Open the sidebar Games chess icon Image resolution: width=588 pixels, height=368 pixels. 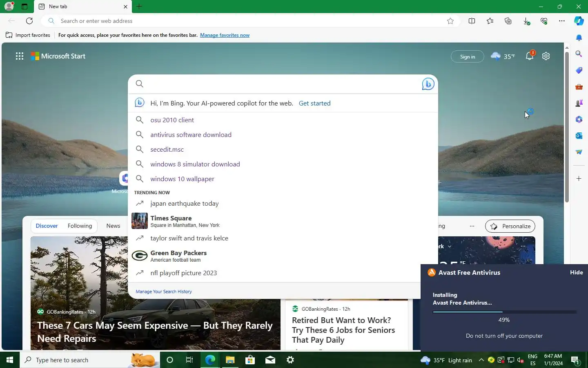coord(579,103)
